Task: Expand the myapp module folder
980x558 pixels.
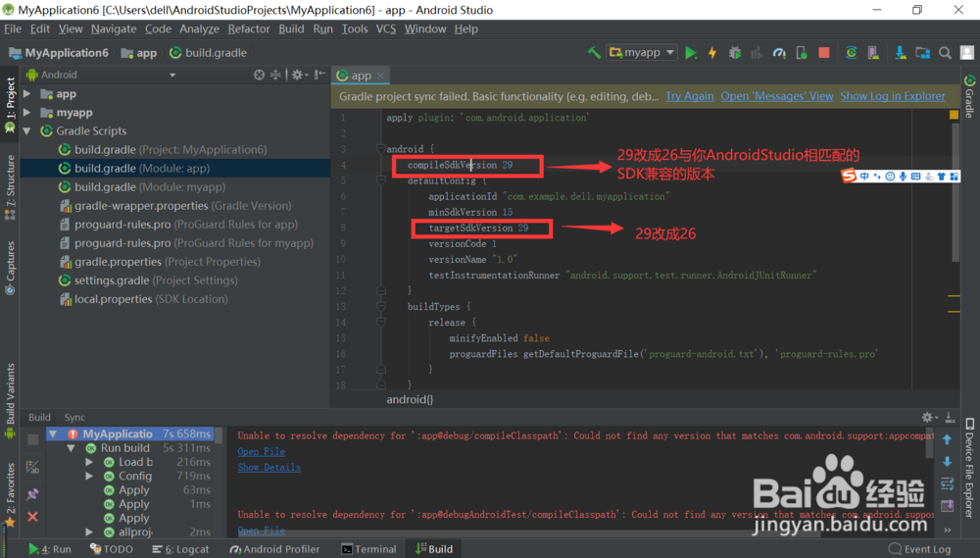Action: point(26,113)
